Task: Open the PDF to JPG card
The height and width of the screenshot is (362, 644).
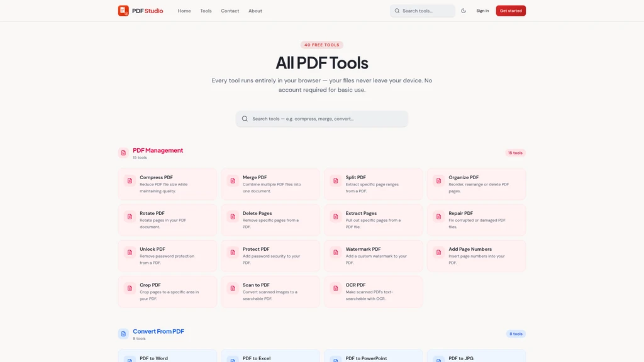Action: tap(477, 356)
